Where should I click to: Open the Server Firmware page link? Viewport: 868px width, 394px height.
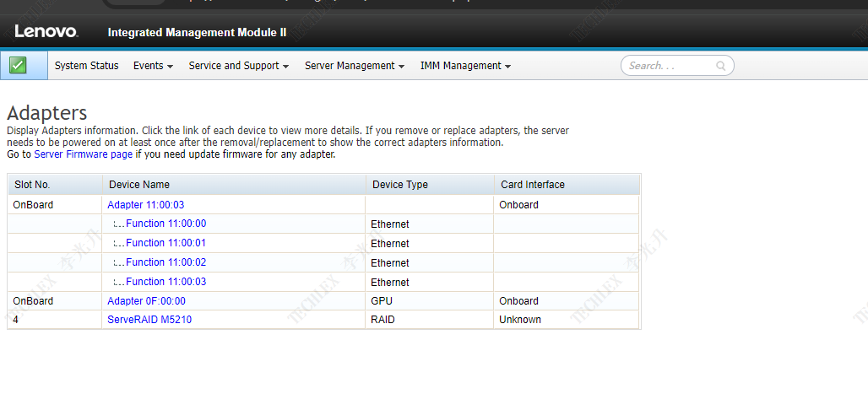pyautogui.click(x=83, y=154)
